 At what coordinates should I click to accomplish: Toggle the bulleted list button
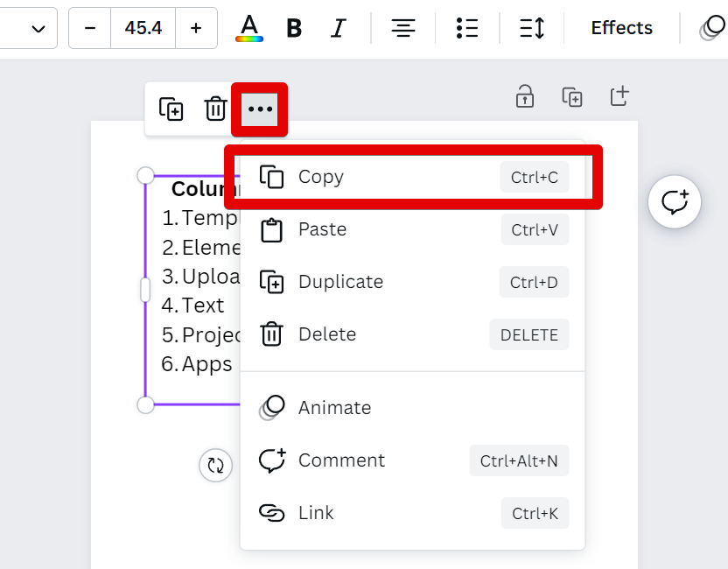pos(467,28)
